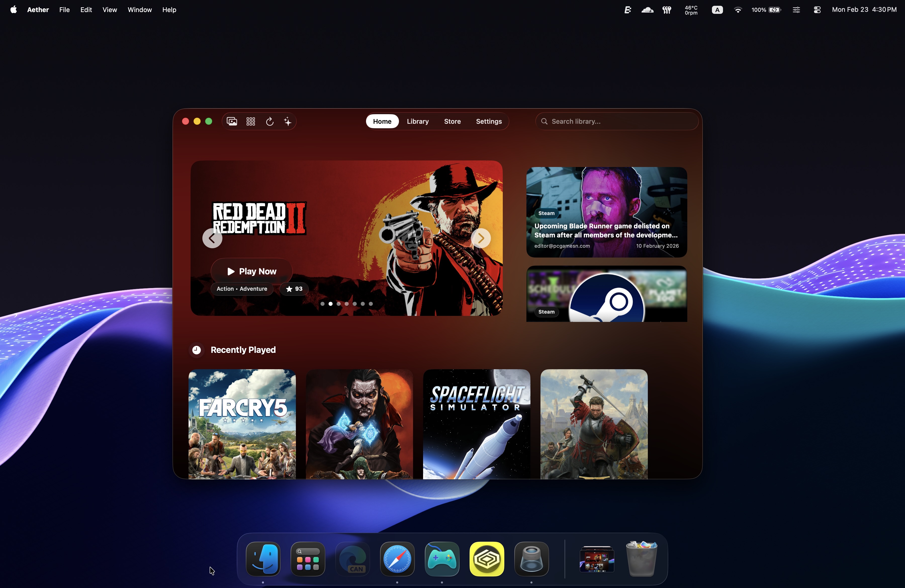Switch to the Library tab
This screenshot has height=588, width=905.
pyautogui.click(x=418, y=121)
